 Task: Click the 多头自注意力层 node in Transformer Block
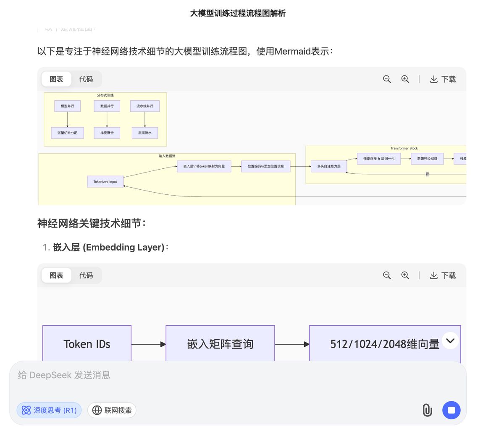pyautogui.click(x=329, y=166)
